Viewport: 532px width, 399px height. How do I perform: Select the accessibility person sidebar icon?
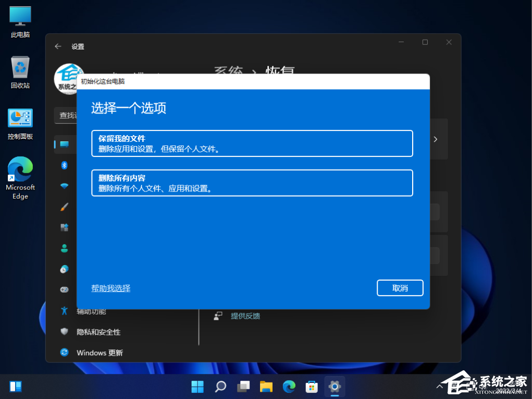click(x=64, y=311)
